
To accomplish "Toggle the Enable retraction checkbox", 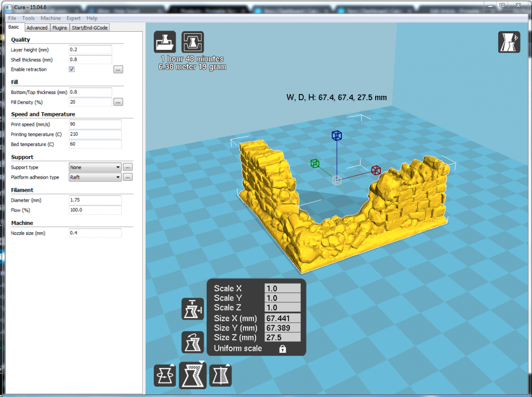I will point(72,69).
